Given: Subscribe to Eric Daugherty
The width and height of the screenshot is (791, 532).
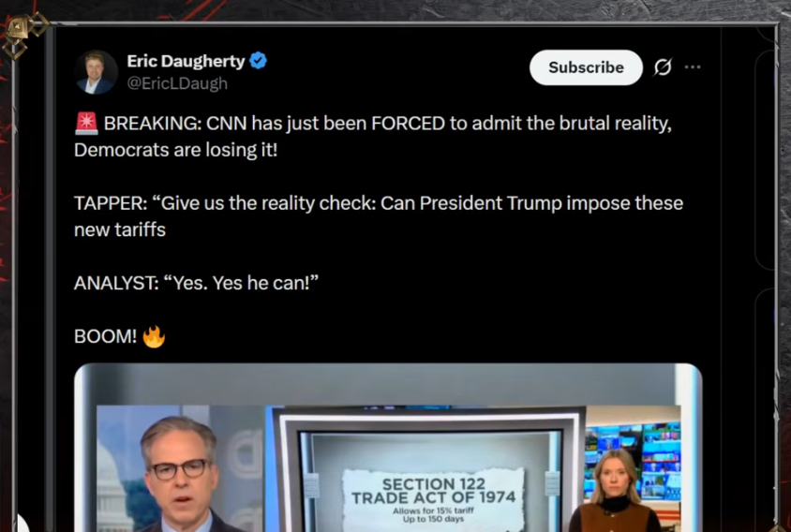Looking at the screenshot, I should tap(586, 67).
